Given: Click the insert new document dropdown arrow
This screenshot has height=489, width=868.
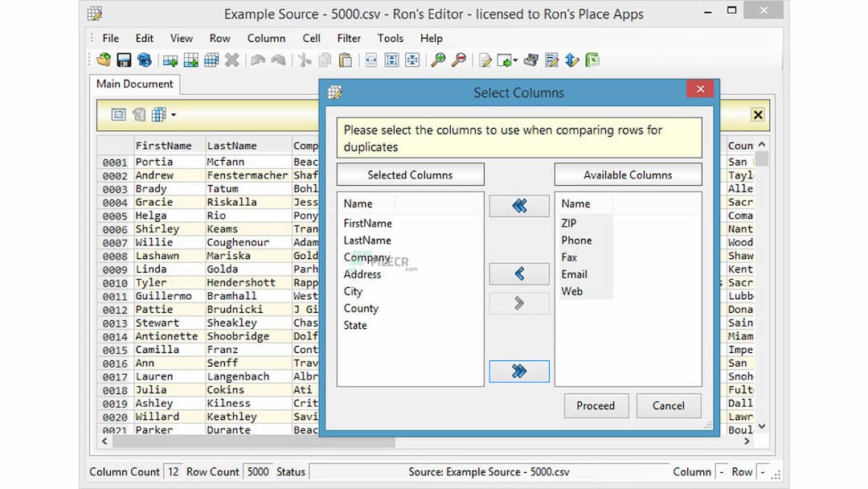Looking at the screenshot, I should click(x=517, y=60).
